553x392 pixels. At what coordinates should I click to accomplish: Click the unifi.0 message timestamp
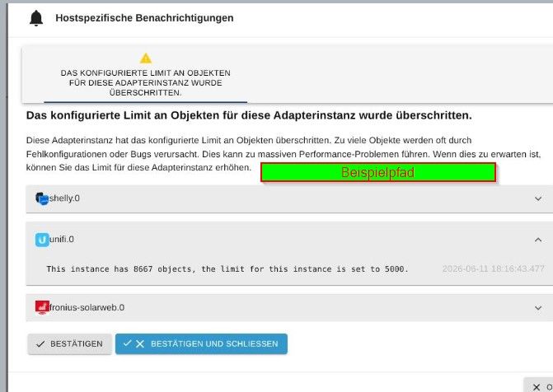click(494, 269)
